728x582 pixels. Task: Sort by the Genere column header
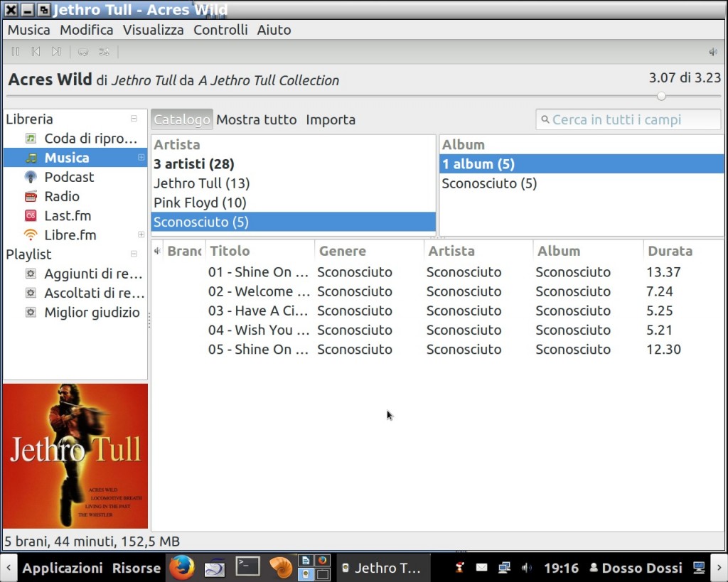coord(369,251)
